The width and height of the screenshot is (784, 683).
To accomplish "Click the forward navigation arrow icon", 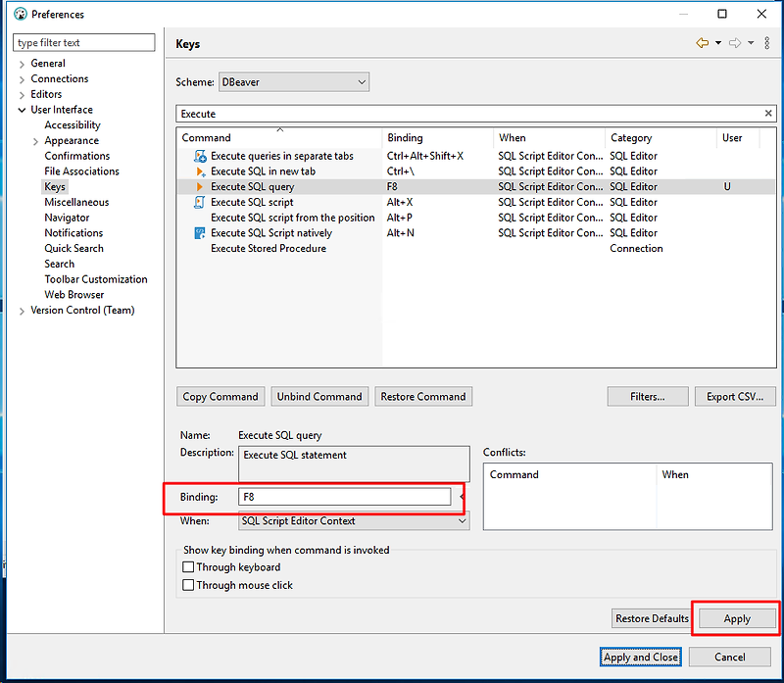I will [733, 43].
